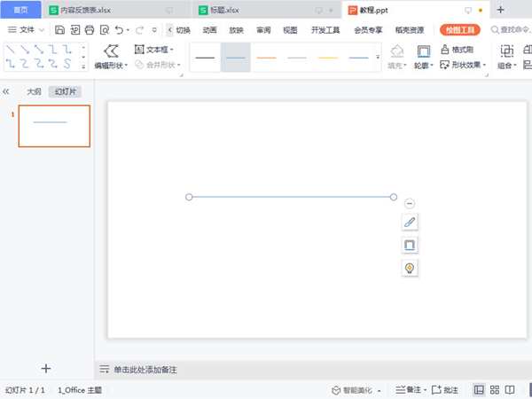Viewport: 532px width, 399px height.
Task: Click the undo arrow icon
Action: coord(119,29)
